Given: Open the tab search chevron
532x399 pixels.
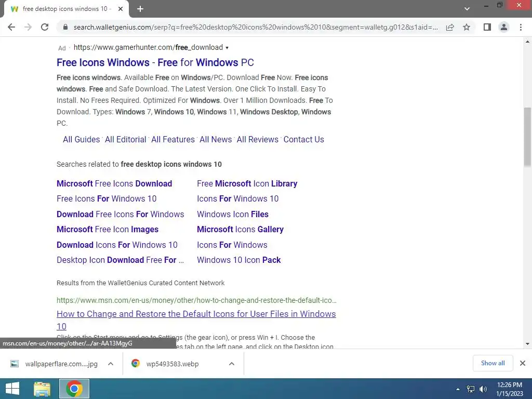Looking at the screenshot, I should tap(467, 9).
